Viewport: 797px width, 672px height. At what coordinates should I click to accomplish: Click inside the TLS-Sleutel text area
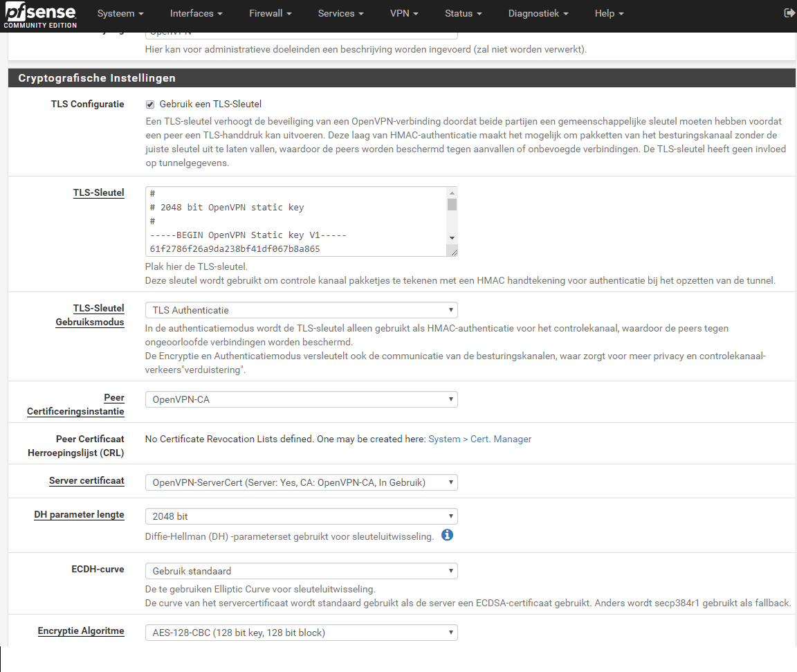point(296,221)
